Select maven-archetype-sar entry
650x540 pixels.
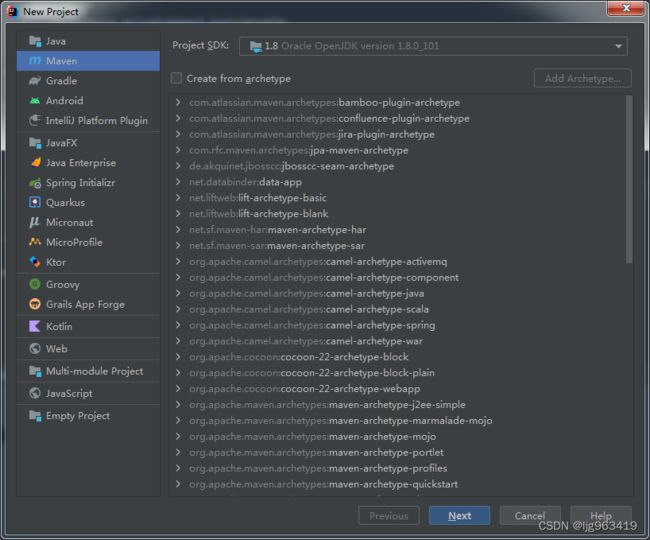coord(276,245)
